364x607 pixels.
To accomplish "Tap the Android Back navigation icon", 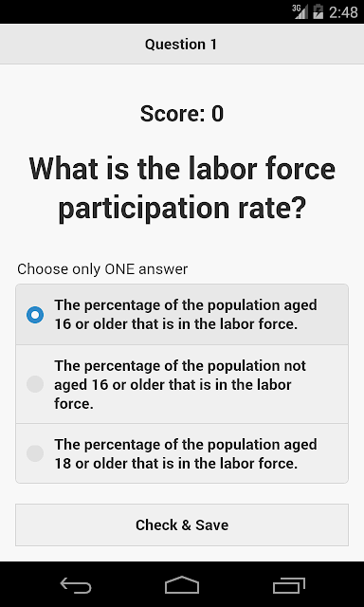I will tap(76, 585).
